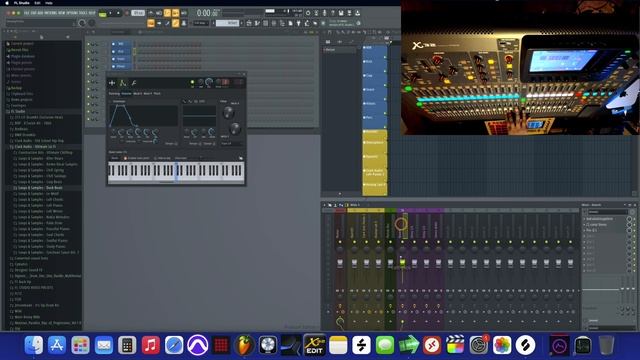Select the Kick channel button in channel rack
Image resolution: width=640 pixels, height=360 pixels.
[121, 51]
